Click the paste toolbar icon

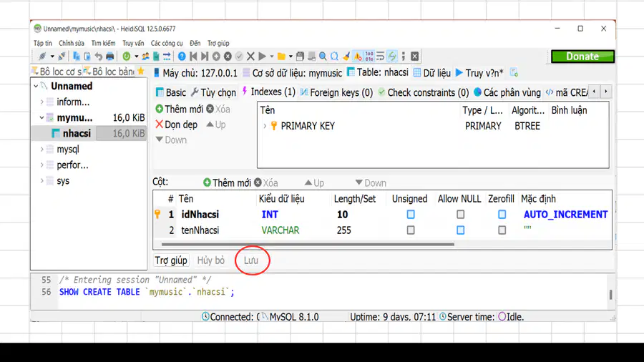87,57
